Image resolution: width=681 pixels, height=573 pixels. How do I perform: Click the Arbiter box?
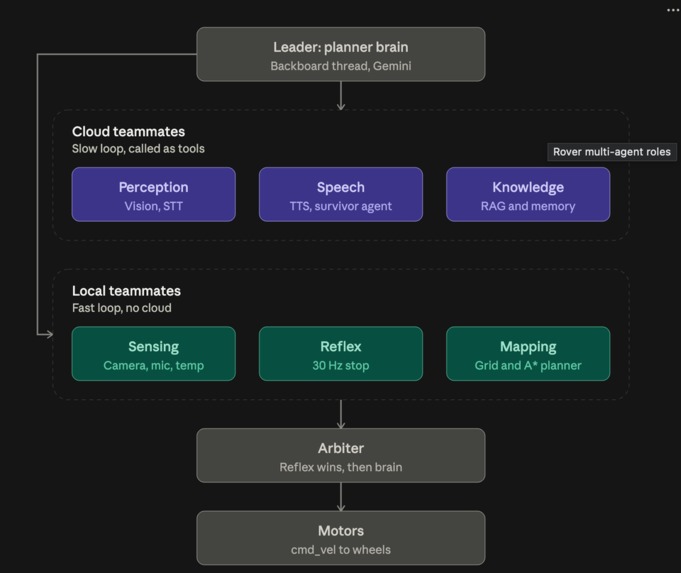tap(341, 455)
